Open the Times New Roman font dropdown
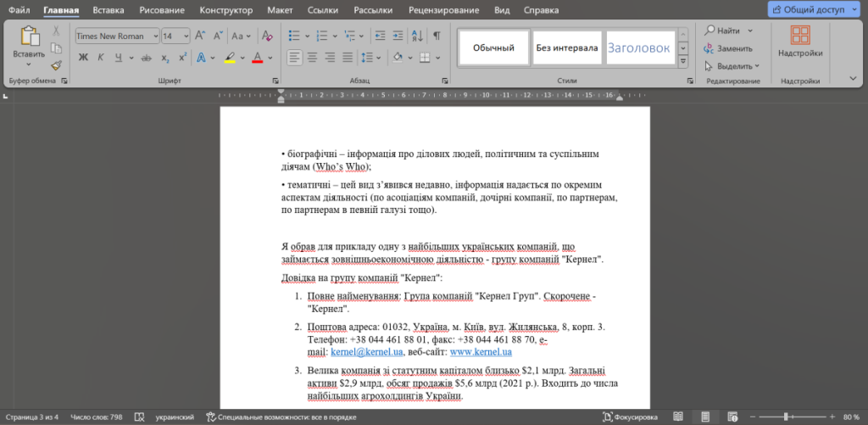This screenshot has width=868, height=425. (154, 36)
